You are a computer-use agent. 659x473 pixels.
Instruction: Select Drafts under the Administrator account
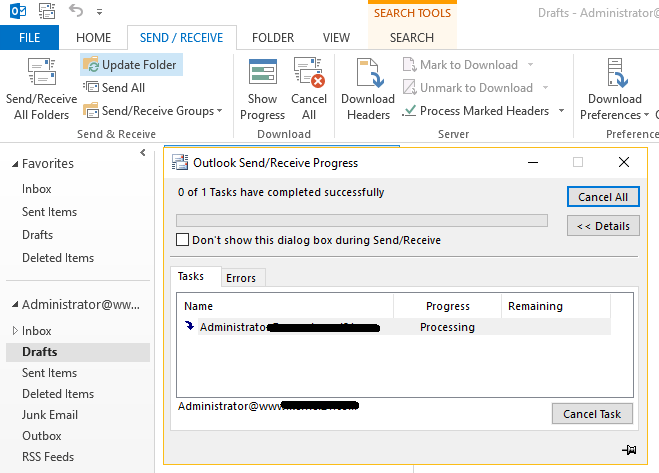point(78,352)
